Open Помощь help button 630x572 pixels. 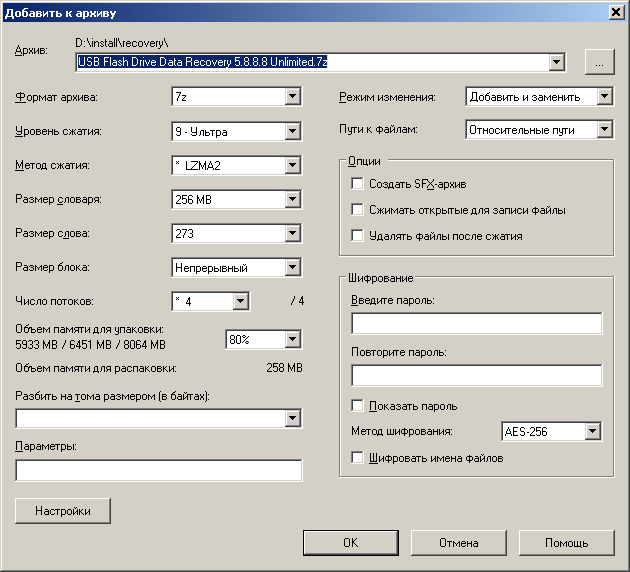(x=567, y=543)
